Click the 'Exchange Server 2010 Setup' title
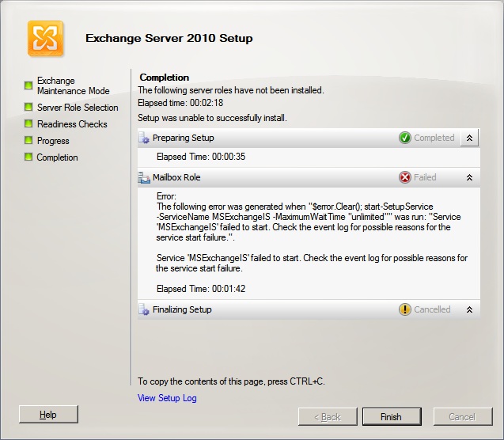504x440 pixels. 169,38
